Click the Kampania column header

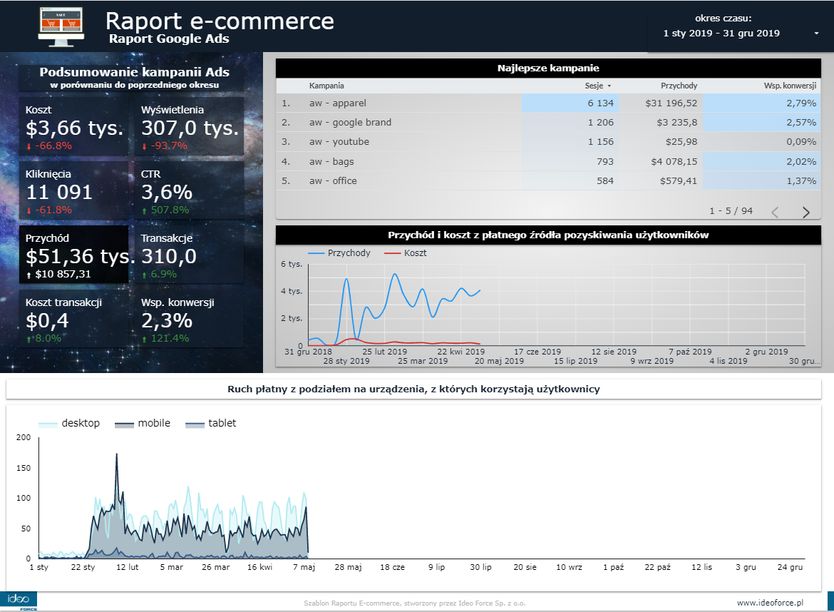point(327,86)
